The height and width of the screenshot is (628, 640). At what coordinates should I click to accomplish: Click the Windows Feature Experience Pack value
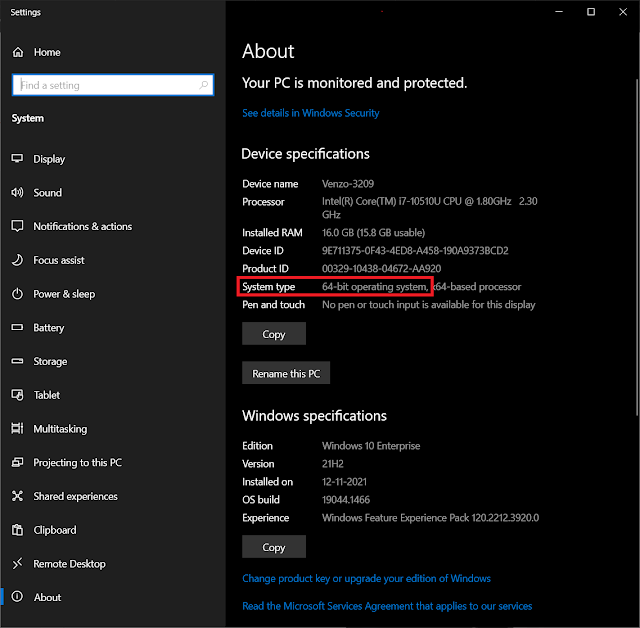click(430, 518)
